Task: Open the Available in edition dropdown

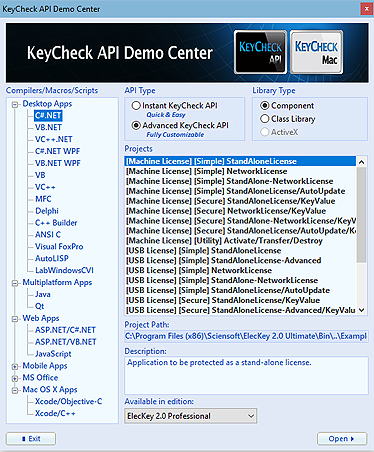Action: pos(191,416)
